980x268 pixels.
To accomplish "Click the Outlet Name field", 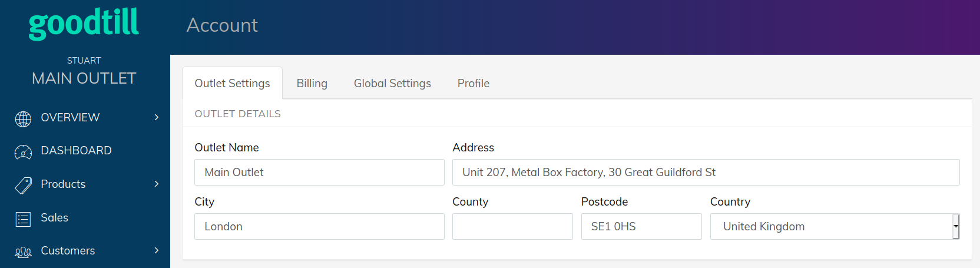I will pyautogui.click(x=319, y=172).
